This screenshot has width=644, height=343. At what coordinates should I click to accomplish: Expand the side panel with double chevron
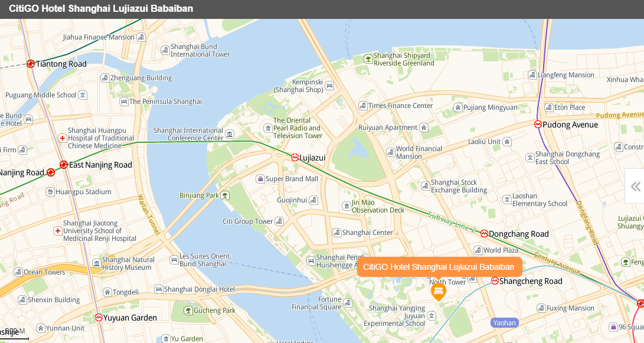point(635,187)
